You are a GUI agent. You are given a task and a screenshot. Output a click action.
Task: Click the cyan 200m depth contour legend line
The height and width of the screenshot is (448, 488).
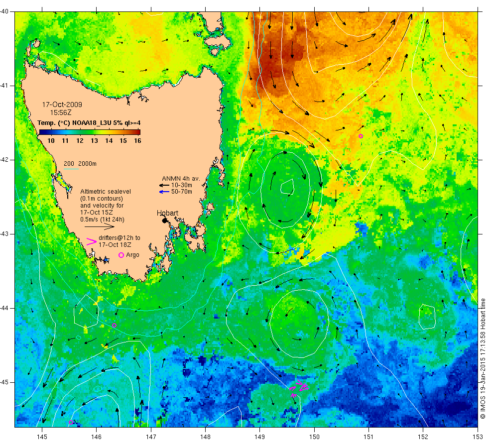click(x=71, y=169)
